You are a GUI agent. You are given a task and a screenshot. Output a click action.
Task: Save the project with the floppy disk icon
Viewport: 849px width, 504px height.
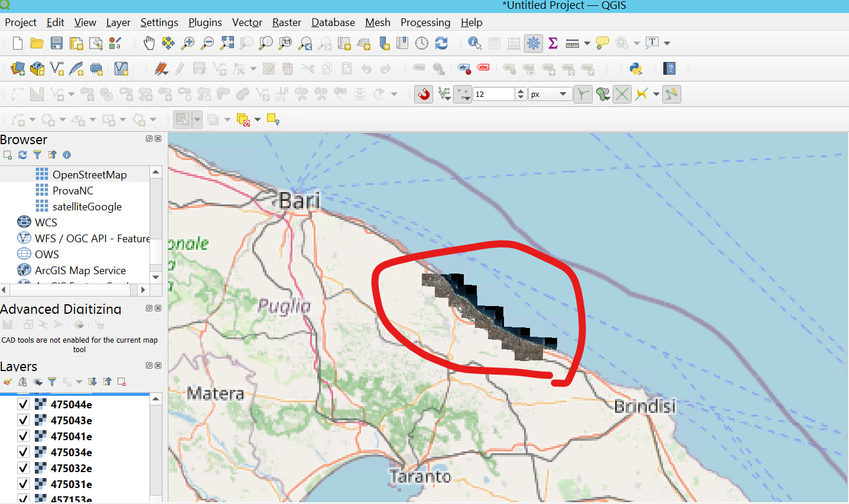(x=57, y=43)
